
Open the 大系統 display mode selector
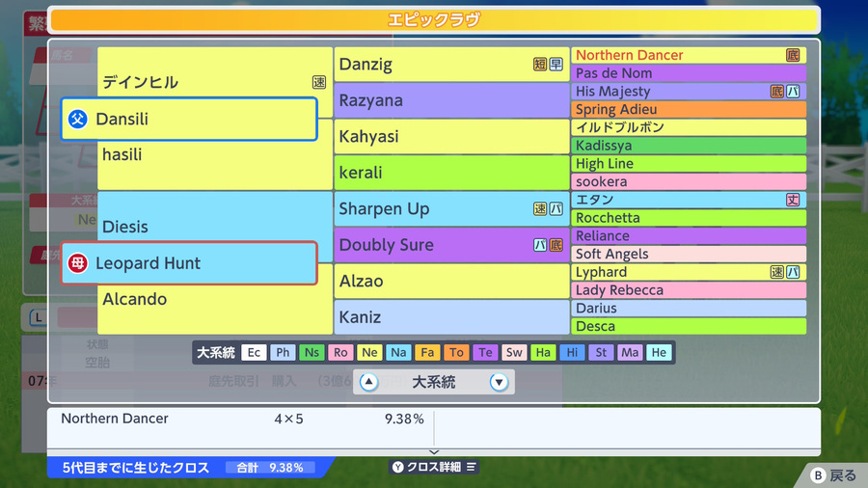[434, 382]
